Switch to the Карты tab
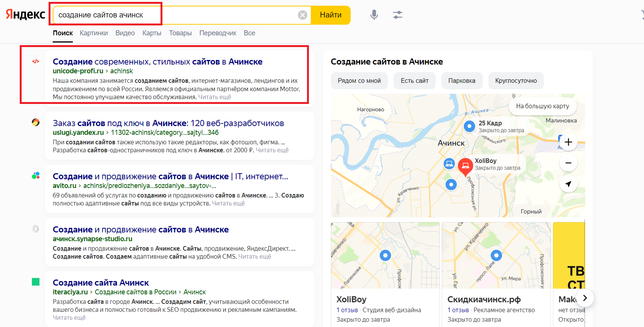The image size is (644, 327). 152,33
